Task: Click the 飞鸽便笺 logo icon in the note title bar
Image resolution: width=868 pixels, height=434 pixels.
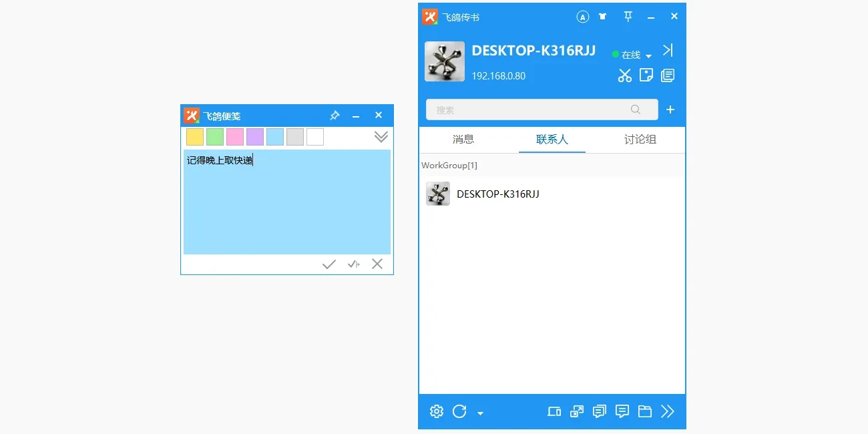Action: point(192,116)
